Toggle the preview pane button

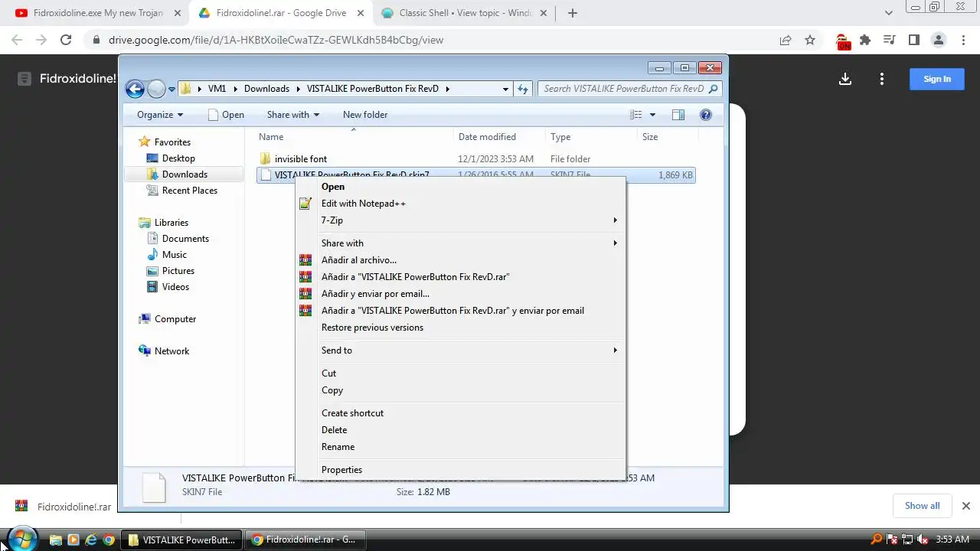[x=678, y=115]
